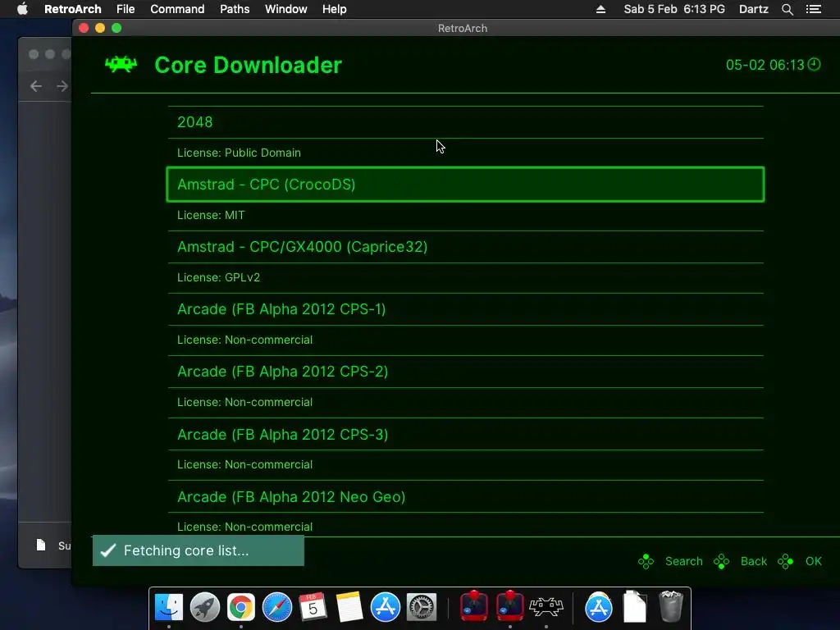Click the Search gamepad hint icon
This screenshot has width=840, height=630.
click(x=646, y=561)
